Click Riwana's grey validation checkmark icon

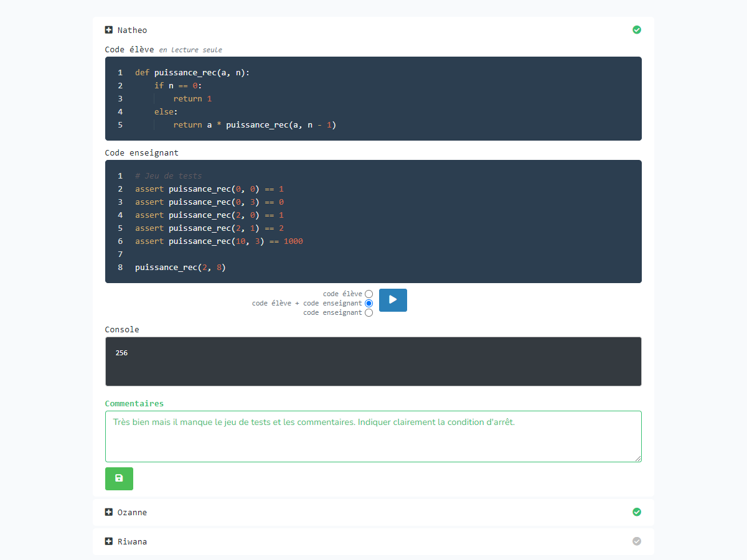click(636, 541)
